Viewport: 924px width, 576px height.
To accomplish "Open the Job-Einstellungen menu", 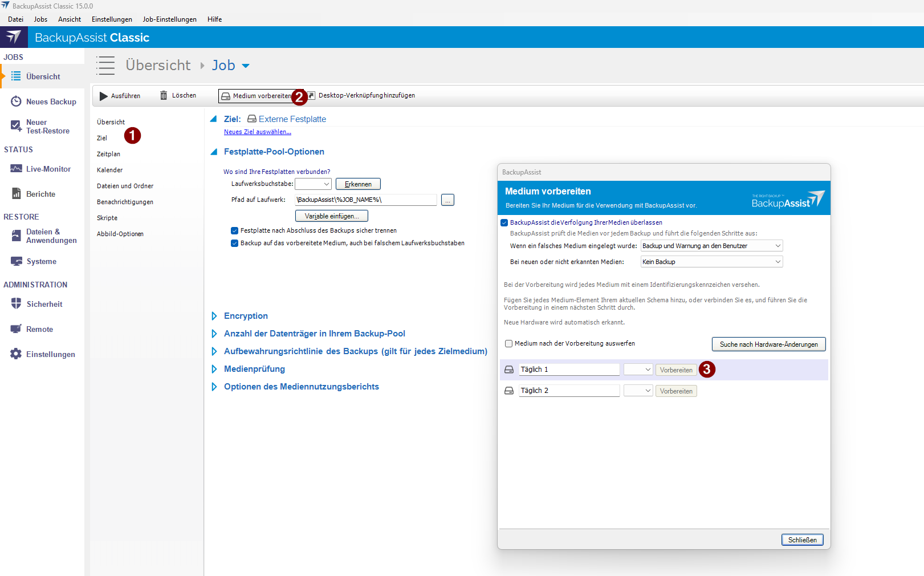I will [169, 19].
